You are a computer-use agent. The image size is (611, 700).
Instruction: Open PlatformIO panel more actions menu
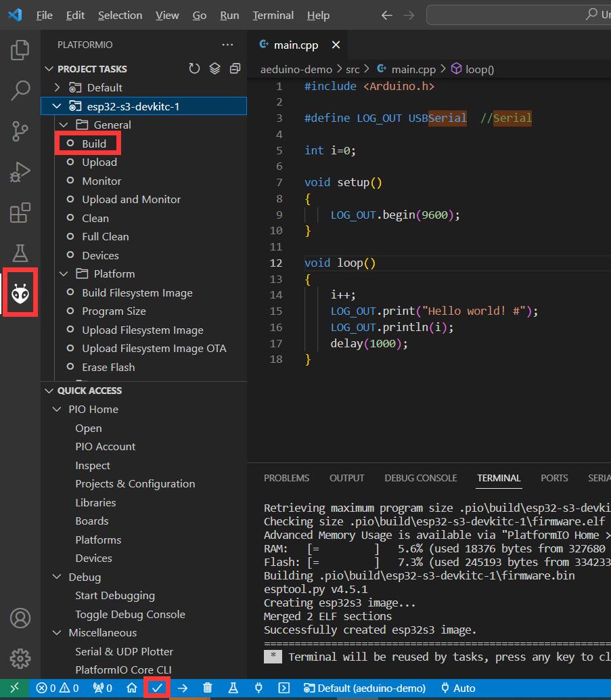[227, 45]
